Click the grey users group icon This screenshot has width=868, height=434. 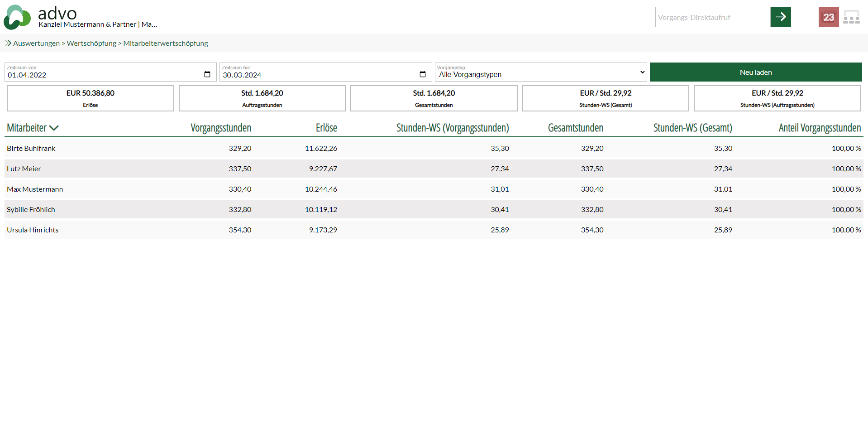click(x=851, y=17)
